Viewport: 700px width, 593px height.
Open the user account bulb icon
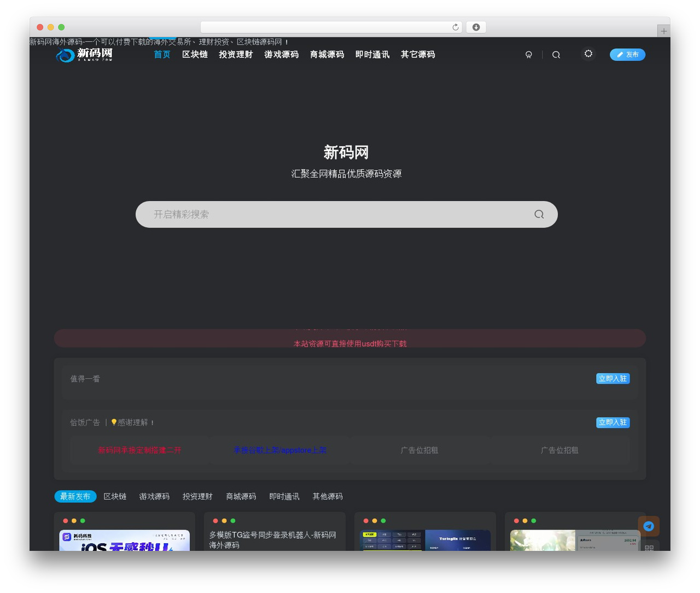click(x=528, y=55)
